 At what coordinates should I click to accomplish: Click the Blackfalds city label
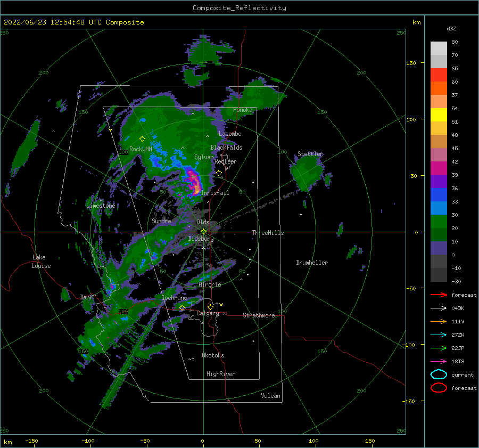[226, 148]
